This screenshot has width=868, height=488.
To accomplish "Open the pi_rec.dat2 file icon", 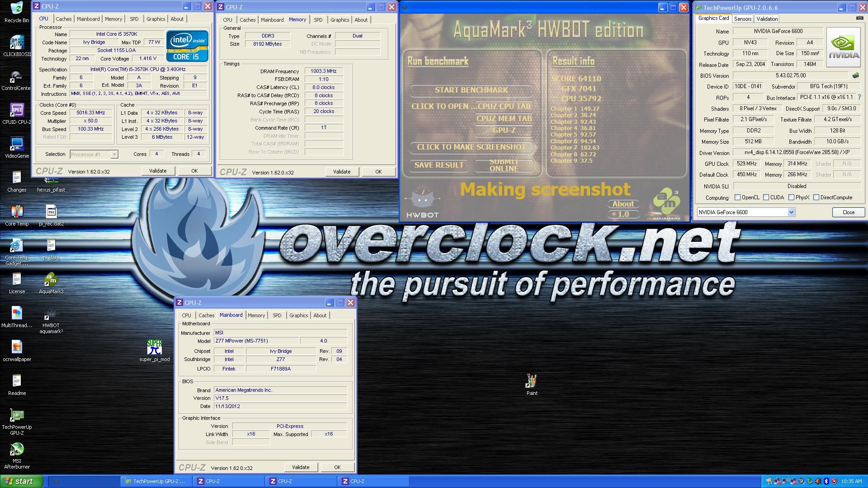I will [51, 215].
